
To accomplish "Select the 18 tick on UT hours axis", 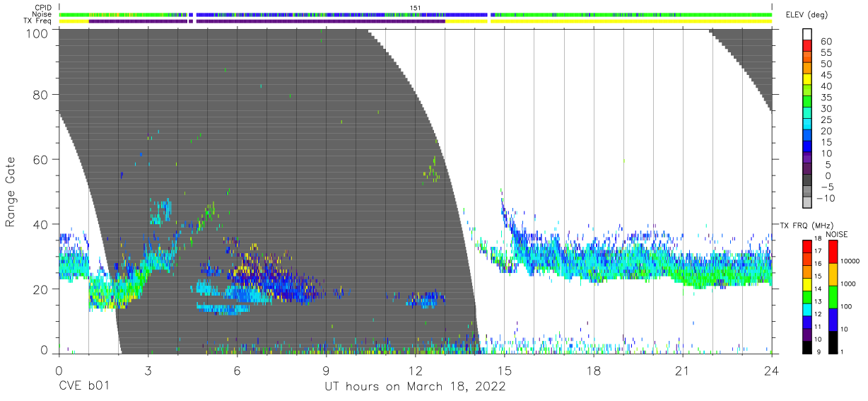I will point(594,370).
